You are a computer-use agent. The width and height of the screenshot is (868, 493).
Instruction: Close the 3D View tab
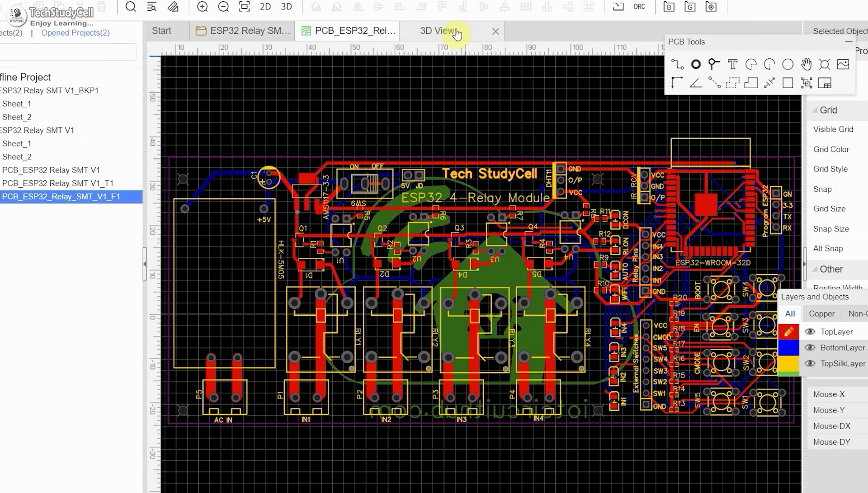tap(495, 31)
